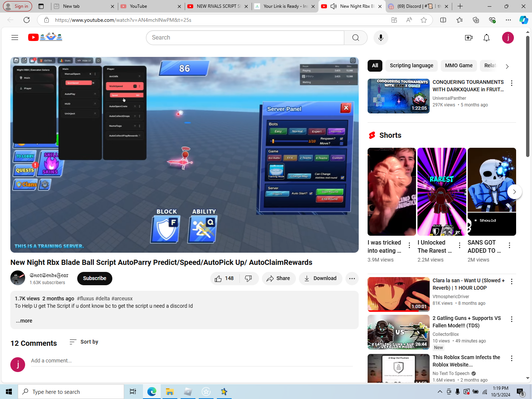The width and height of the screenshot is (532, 399).
Task: Open the GnotGendsFear channel avatar
Action: click(18, 278)
